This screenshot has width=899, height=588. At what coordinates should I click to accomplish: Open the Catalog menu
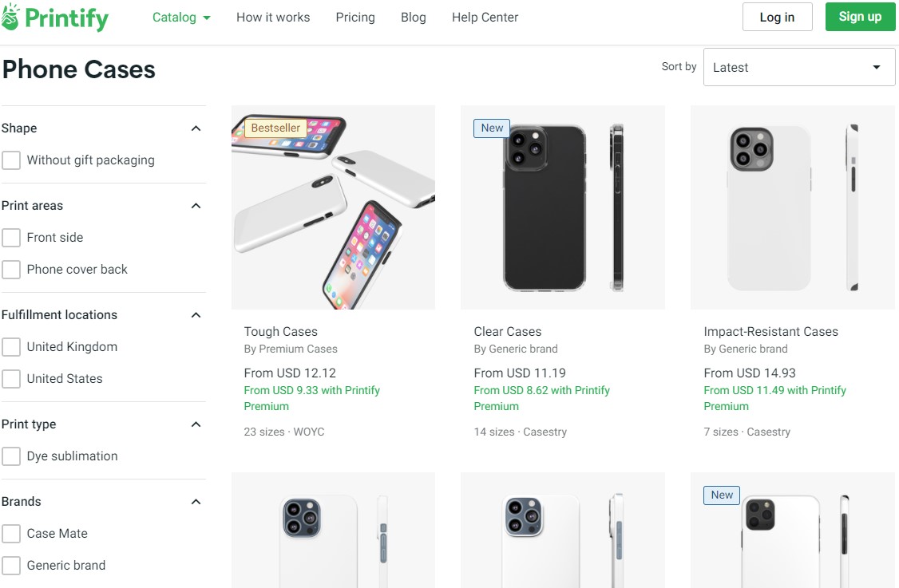[x=180, y=17]
